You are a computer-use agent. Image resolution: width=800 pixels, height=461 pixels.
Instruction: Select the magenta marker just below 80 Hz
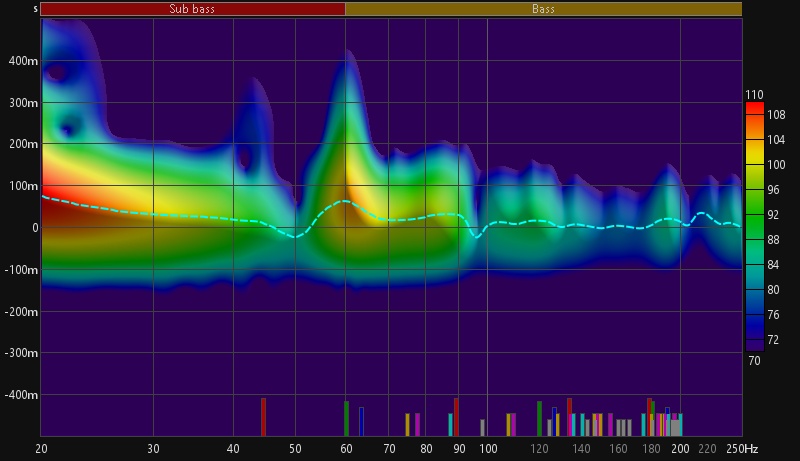[417, 424]
